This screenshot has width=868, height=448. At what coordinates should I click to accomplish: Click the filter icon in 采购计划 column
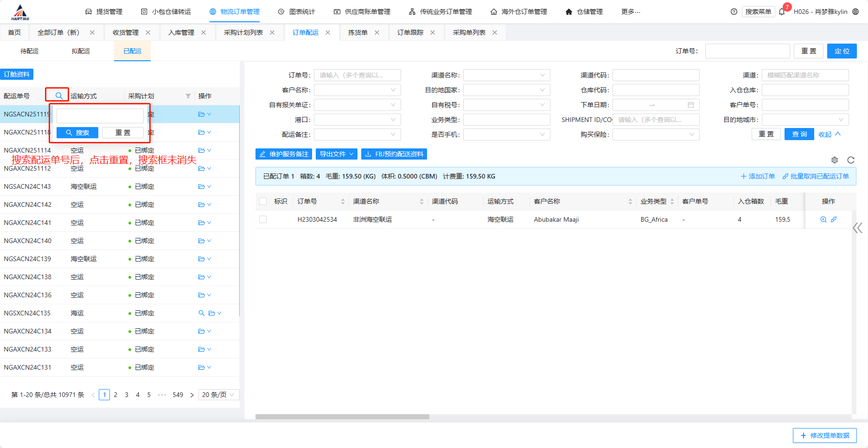pyautogui.click(x=188, y=96)
